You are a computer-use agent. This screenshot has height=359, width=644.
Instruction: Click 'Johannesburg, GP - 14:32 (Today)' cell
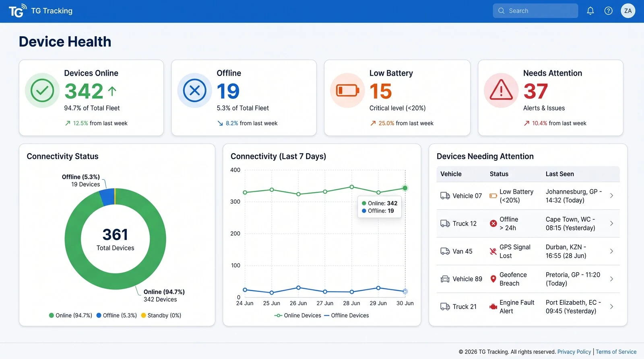[x=574, y=196]
